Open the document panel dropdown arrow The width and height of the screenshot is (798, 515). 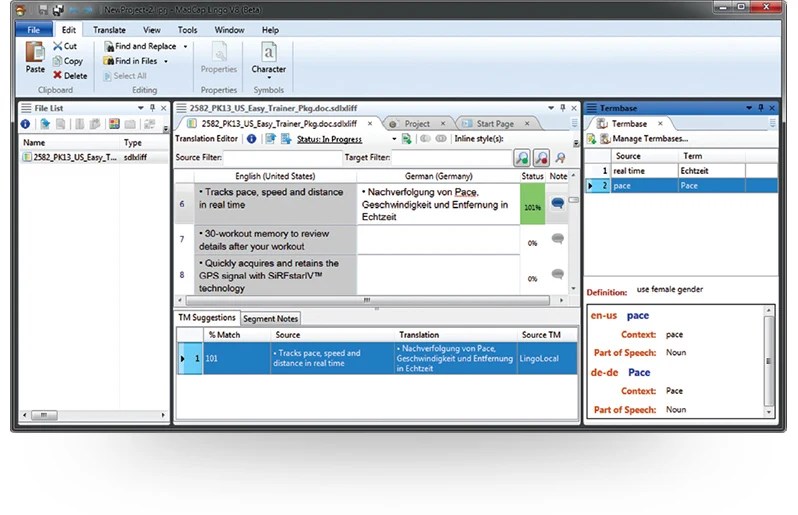point(551,108)
